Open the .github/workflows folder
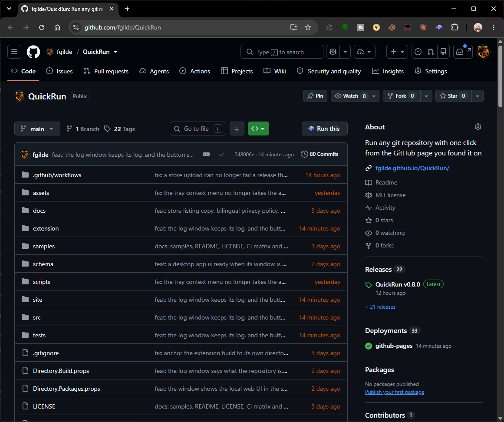This screenshot has width=504, height=422. click(x=57, y=175)
